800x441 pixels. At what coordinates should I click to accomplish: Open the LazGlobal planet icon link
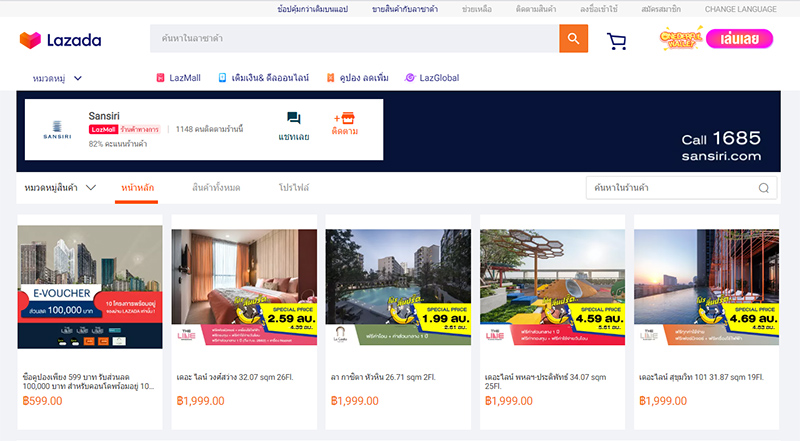tap(410, 78)
